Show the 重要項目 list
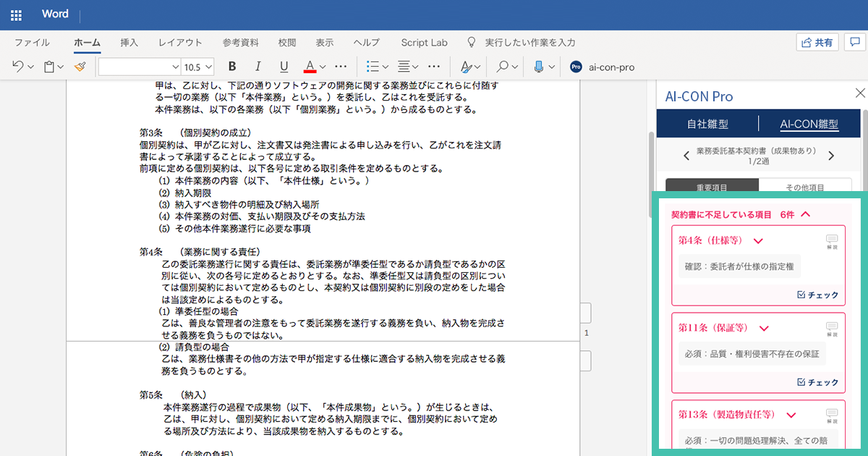Viewport: 868px width, 456px height. (x=712, y=187)
